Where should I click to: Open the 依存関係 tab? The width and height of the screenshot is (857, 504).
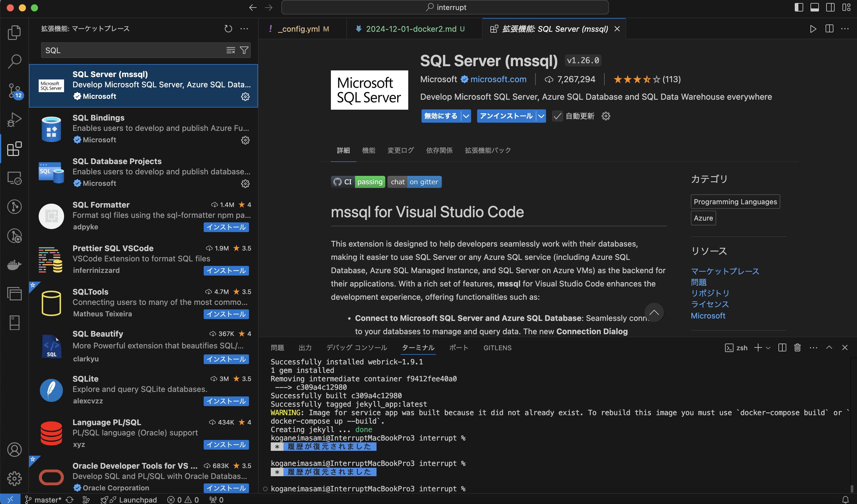pyautogui.click(x=439, y=150)
